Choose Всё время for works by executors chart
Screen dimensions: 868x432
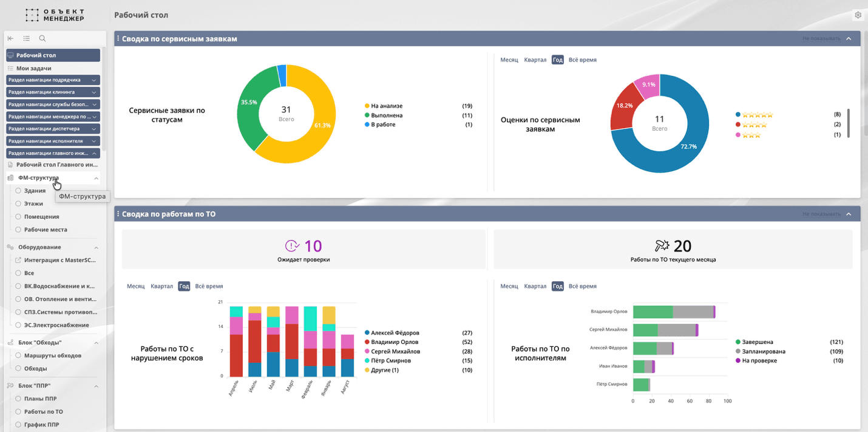tap(583, 286)
